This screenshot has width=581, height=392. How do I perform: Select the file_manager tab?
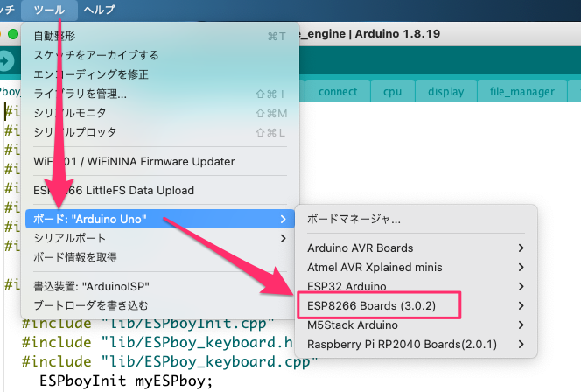click(x=521, y=92)
